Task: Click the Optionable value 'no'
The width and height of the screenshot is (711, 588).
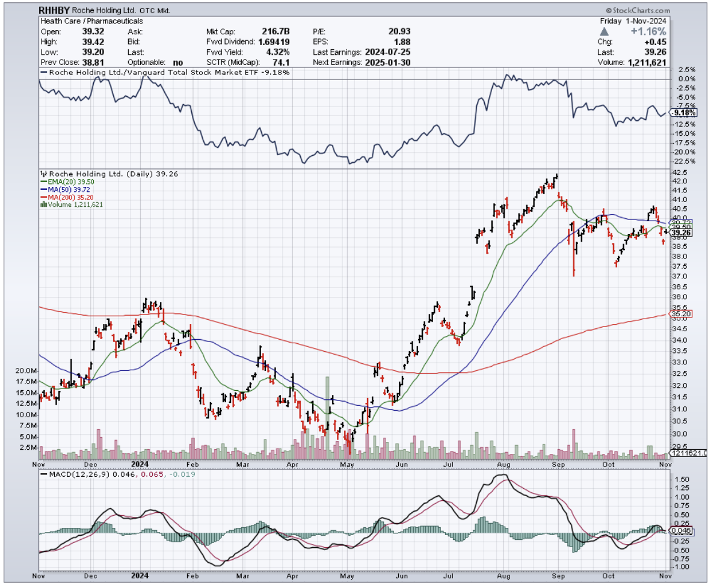Action: pos(178,63)
